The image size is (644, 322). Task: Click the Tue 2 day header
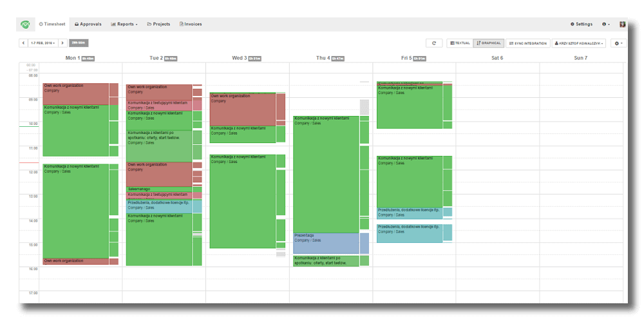point(163,58)
